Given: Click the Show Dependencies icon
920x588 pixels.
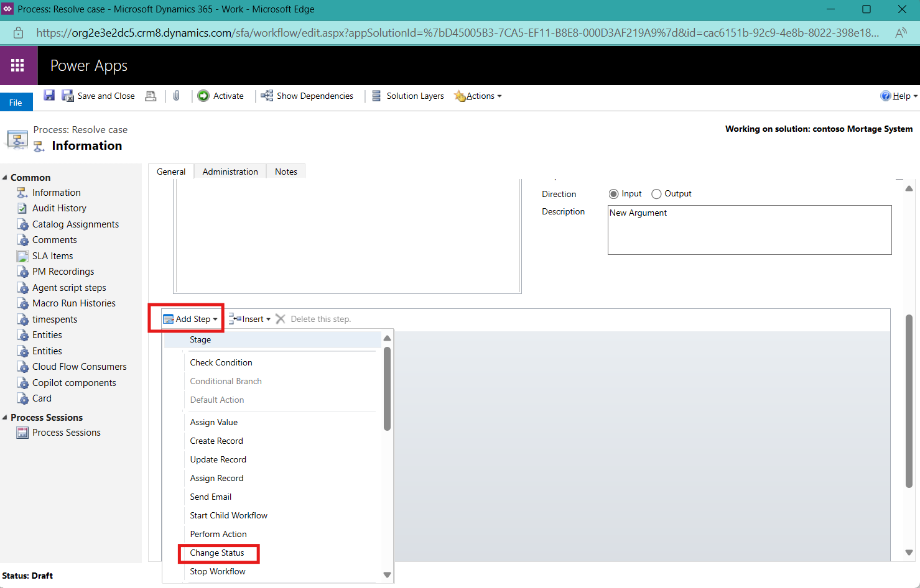Looking at the screenshot, I should click(x=267, y=96).
